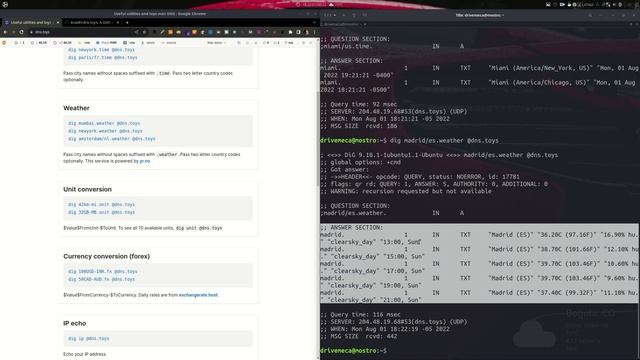This screenshot has height=360, width=640.
Task: Open the extensions puzzle icon
Action: [x=290, y=32]
